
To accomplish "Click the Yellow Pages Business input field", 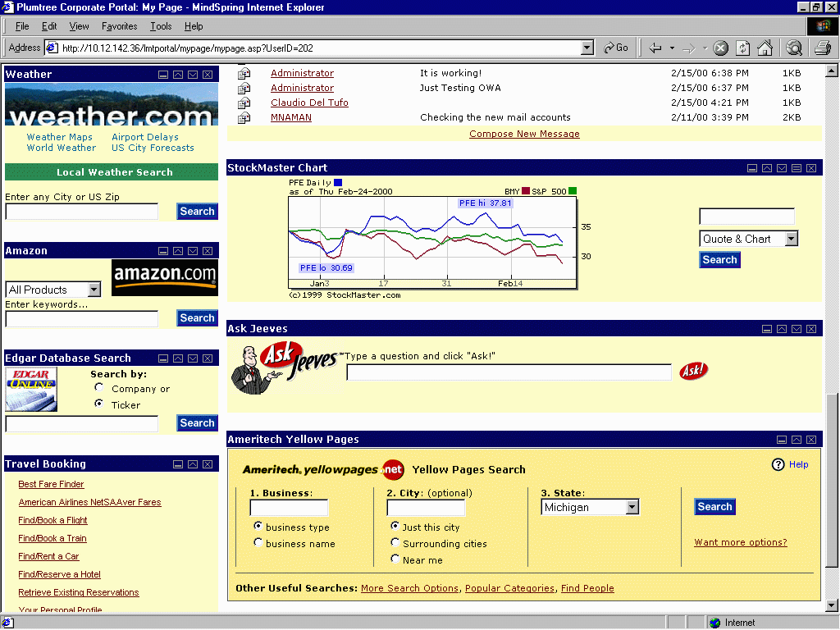I will pos(289,508).
